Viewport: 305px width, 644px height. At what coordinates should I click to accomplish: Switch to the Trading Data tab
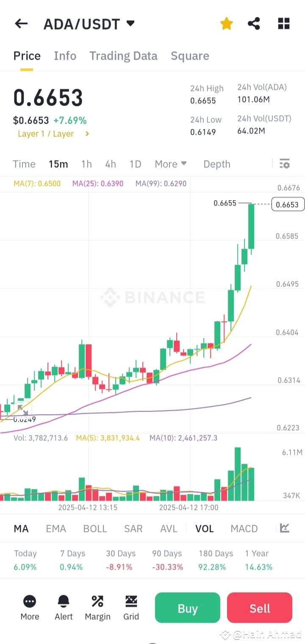123,56
